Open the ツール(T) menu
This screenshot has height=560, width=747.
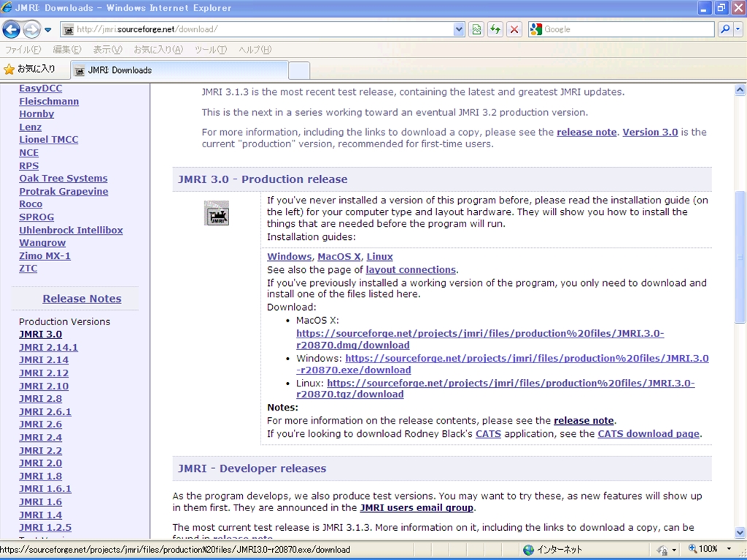point(211,50)
